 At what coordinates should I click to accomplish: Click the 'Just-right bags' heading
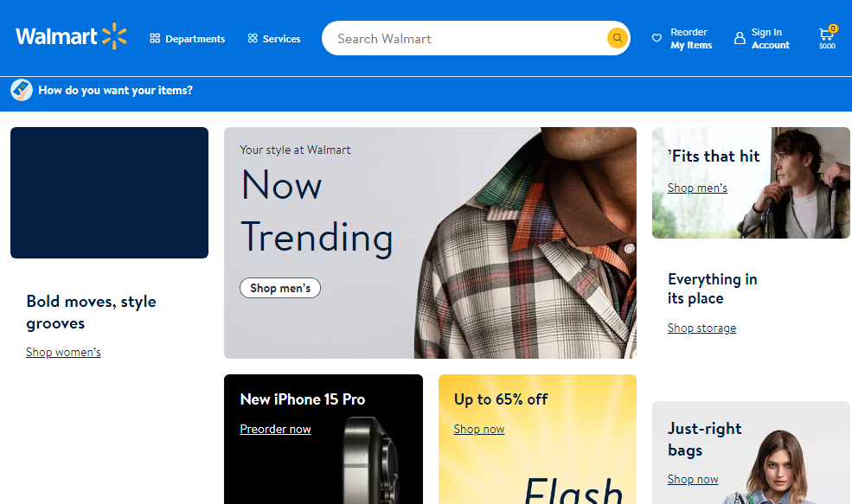[705, 439]
